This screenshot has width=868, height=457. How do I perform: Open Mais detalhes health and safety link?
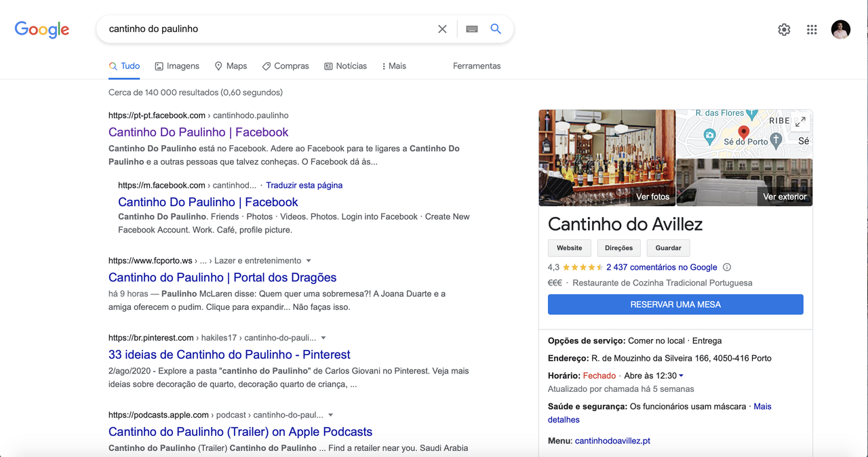(x=660, y=413)
